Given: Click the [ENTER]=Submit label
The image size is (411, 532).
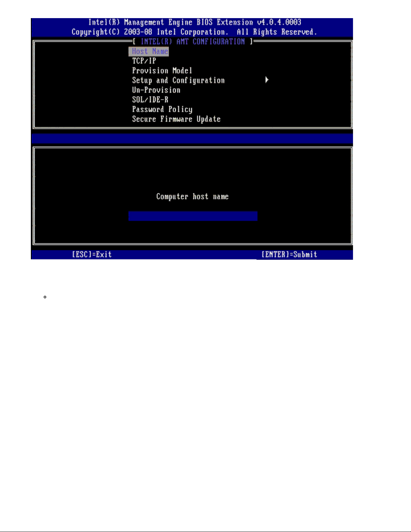Looking at the screenshot, I should click(x=289, y=254).
